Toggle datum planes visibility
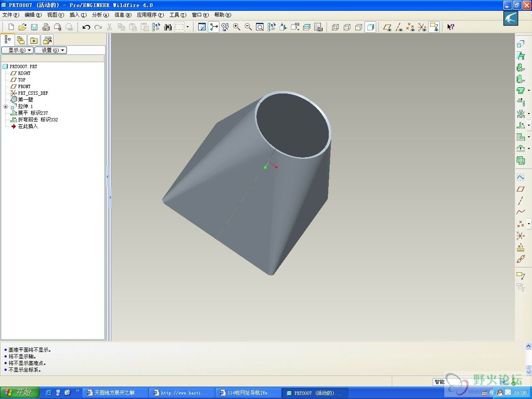 click(x=387, y=27)
